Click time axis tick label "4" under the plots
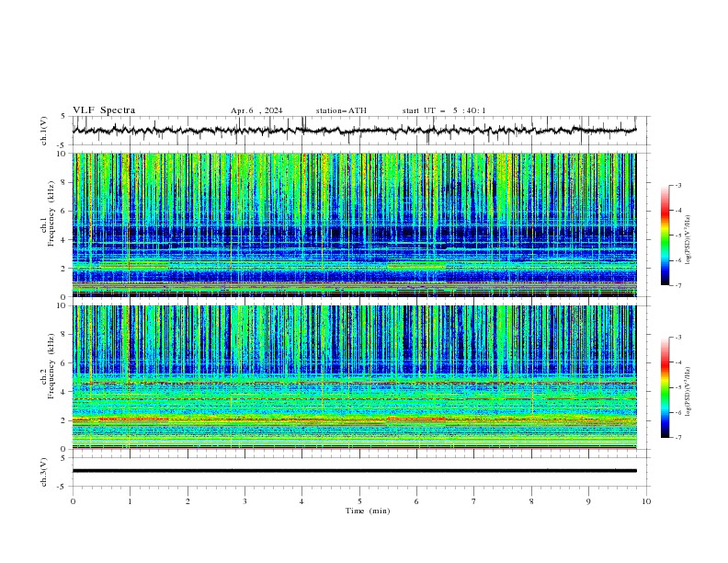The width and height of the screenshot is (728, 563). click(x=301, y=501)
